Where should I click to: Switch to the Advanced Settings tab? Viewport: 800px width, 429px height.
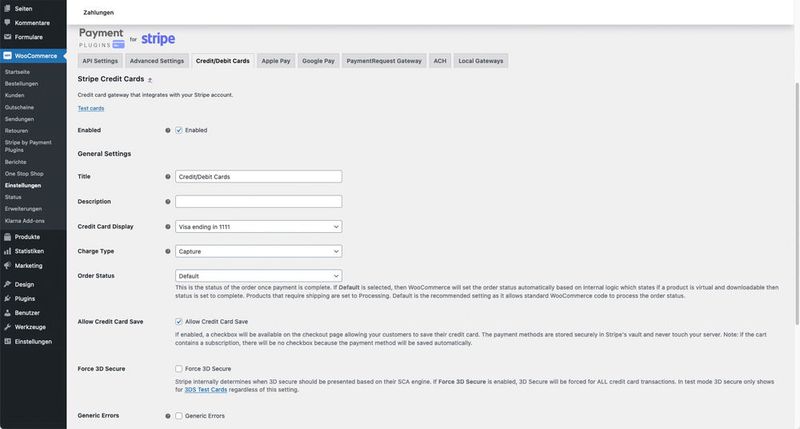coord(157,61)
